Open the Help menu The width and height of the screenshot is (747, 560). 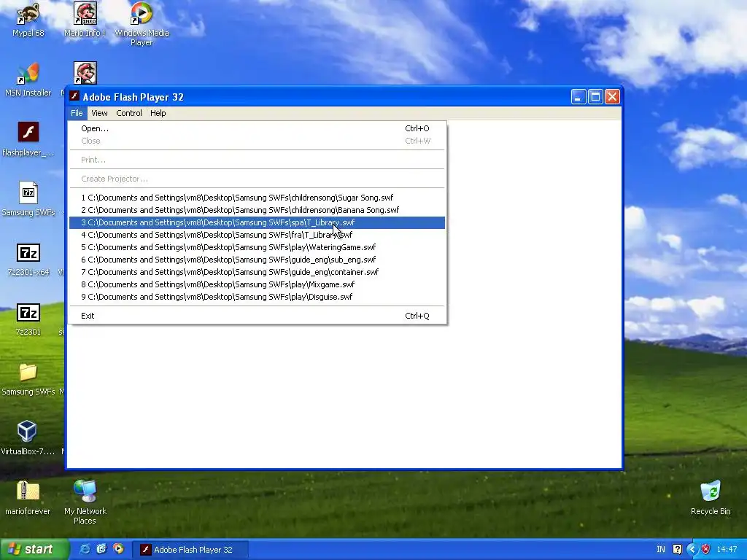158,113
